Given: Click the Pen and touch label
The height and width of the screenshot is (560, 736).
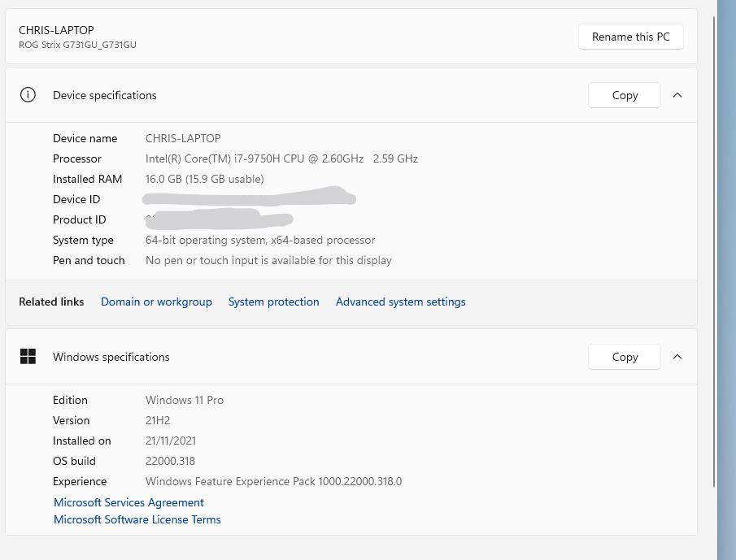Looking at the screenshot, I should point(89,260).
